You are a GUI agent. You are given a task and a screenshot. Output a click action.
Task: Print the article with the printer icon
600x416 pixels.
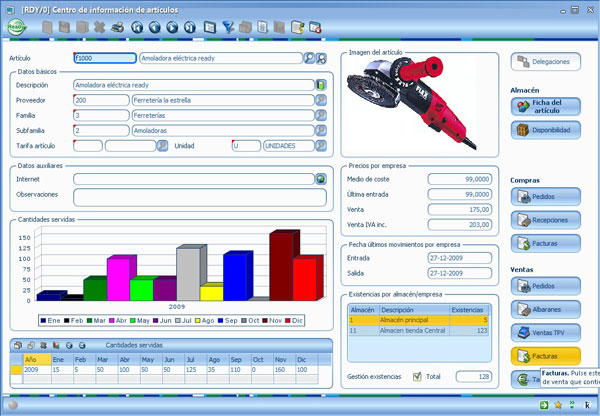(117, 27)
